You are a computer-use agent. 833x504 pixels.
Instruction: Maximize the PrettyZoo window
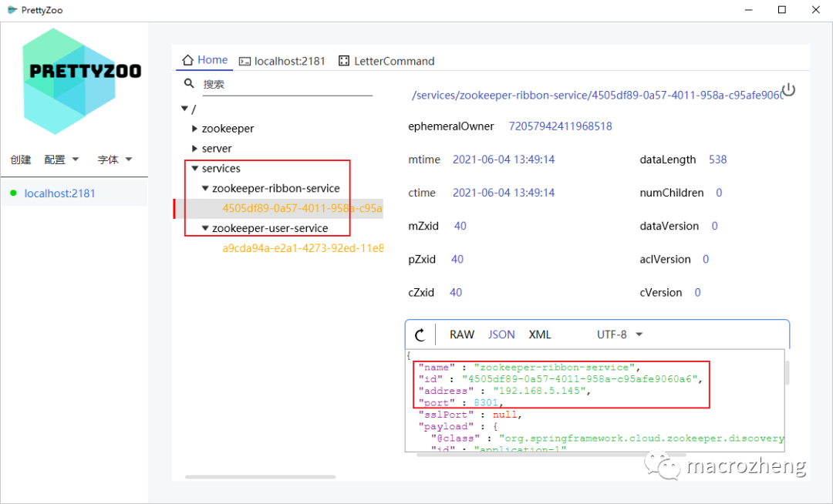(782, 10)
